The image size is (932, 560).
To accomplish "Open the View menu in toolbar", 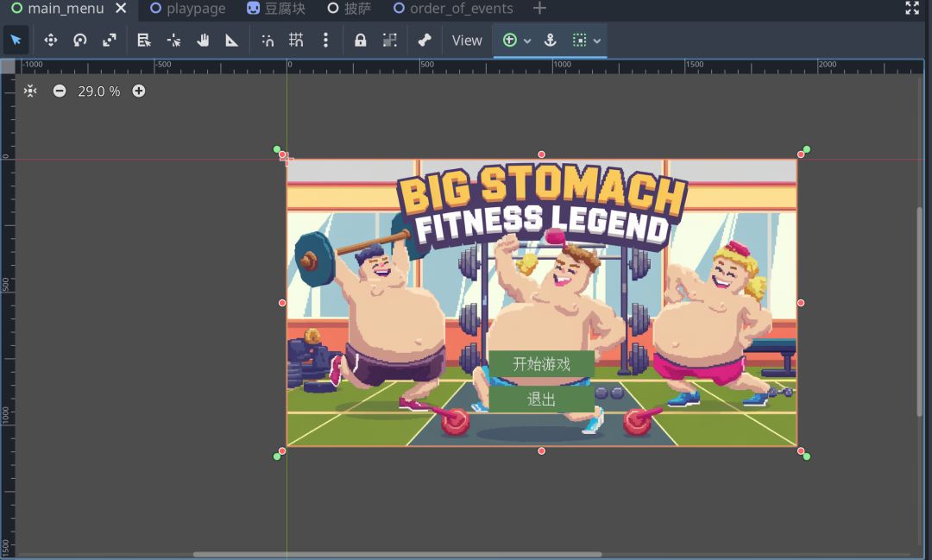I will point(467,41).
